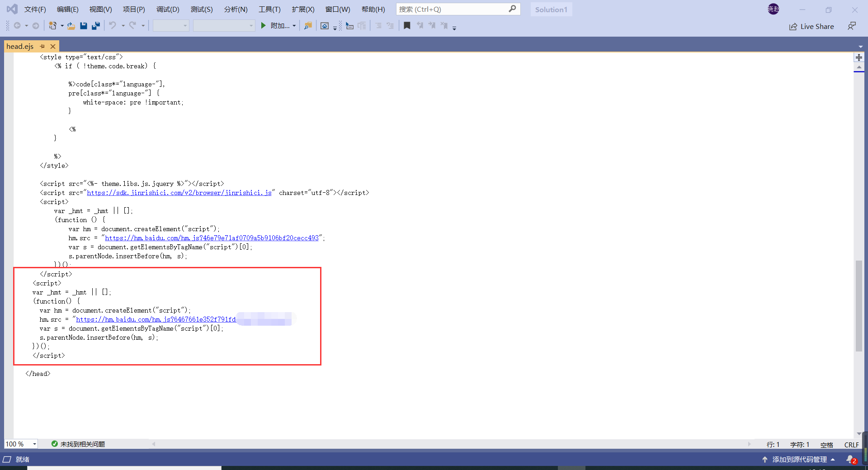
Task: Click the New Project icon
Action: coord(53,26)
